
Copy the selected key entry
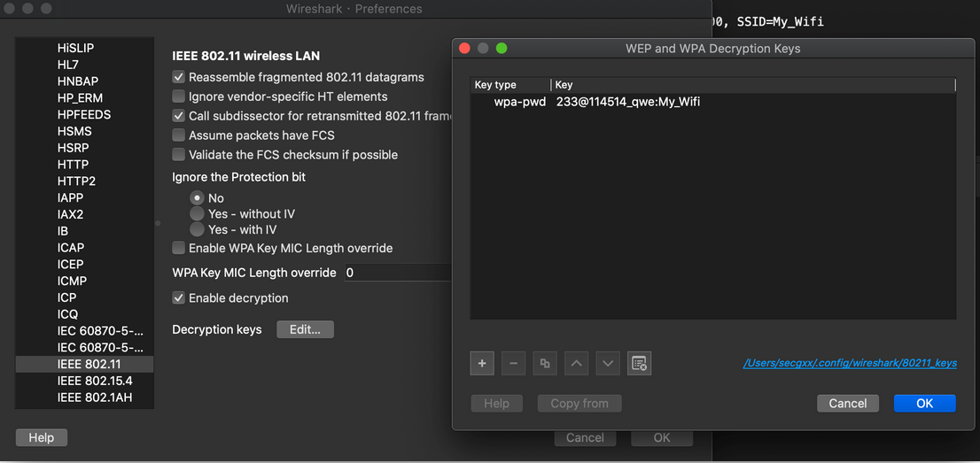click(545, 363)
